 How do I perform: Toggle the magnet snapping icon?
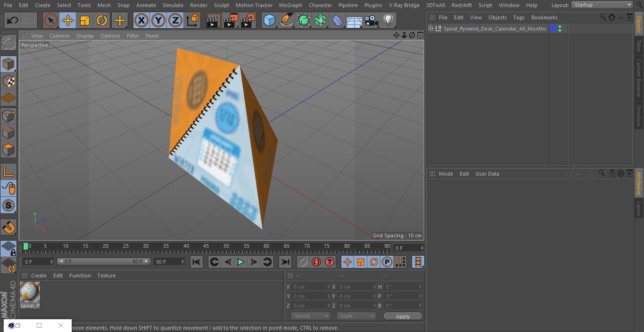(x=8, y=227)
